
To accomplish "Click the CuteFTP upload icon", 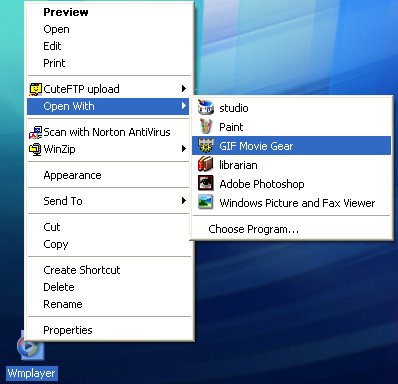I will [35, 89].
